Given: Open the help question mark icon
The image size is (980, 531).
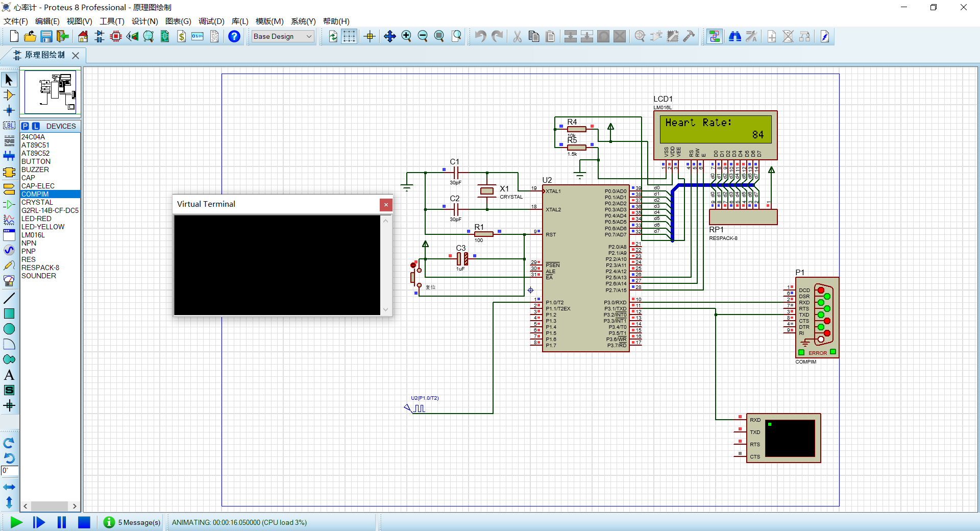Looking at the screenshot, I should click(234, 36).
